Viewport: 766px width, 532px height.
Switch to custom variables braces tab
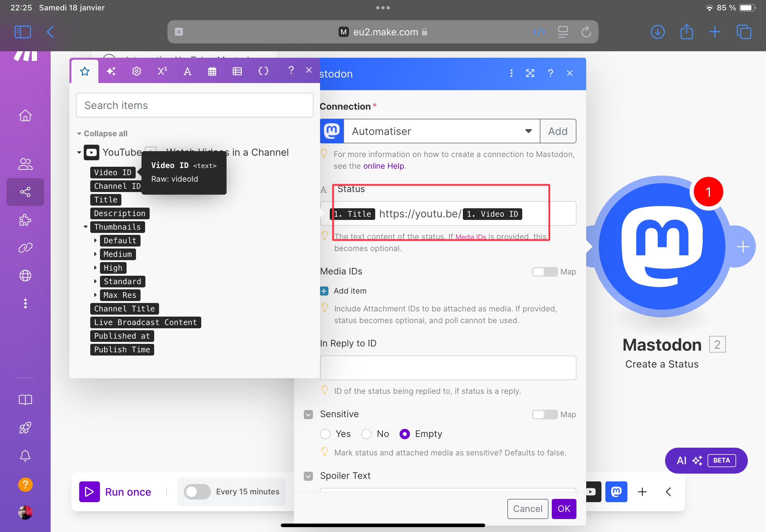tap(263, 71)
